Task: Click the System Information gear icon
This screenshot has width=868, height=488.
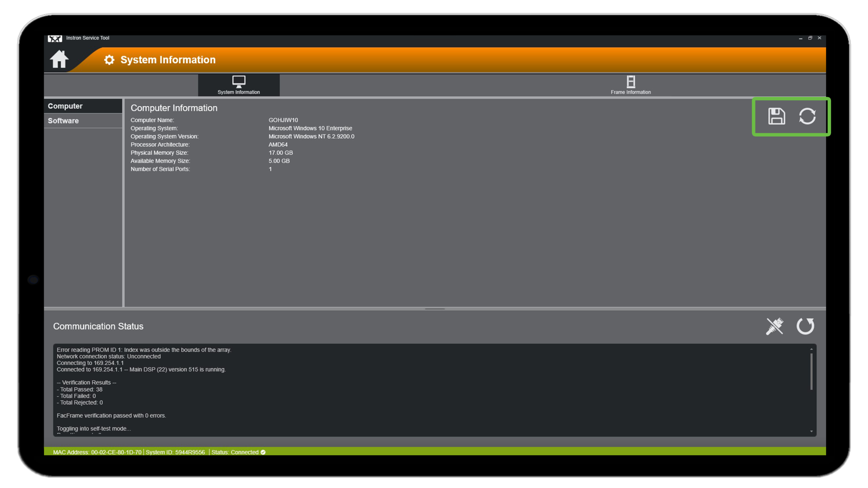Action: (109, 60)
